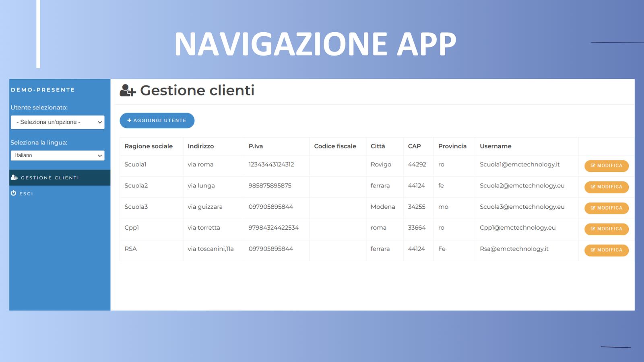Click the power icon beside Esci

pyautogui.click(x=14, y=193)
